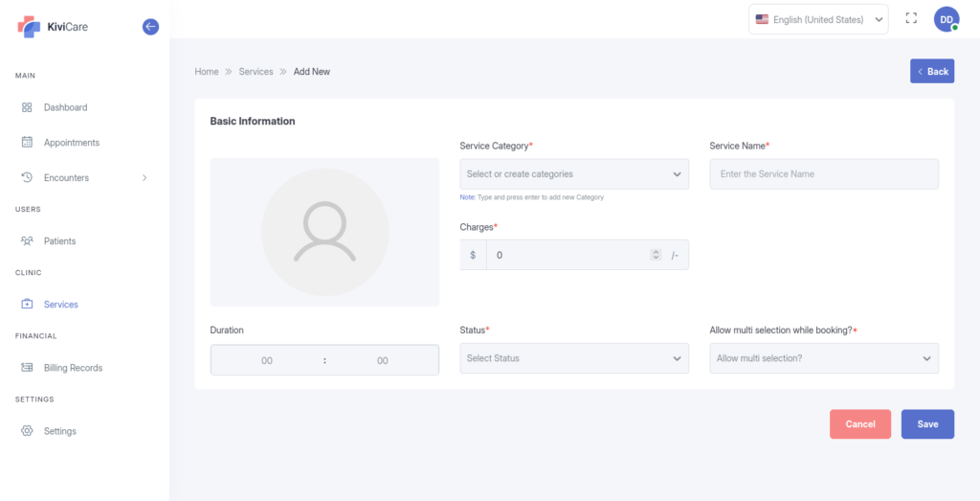Open the DD user avatar menu
This screenshot has height=501, width=980.
pos(947,19)
